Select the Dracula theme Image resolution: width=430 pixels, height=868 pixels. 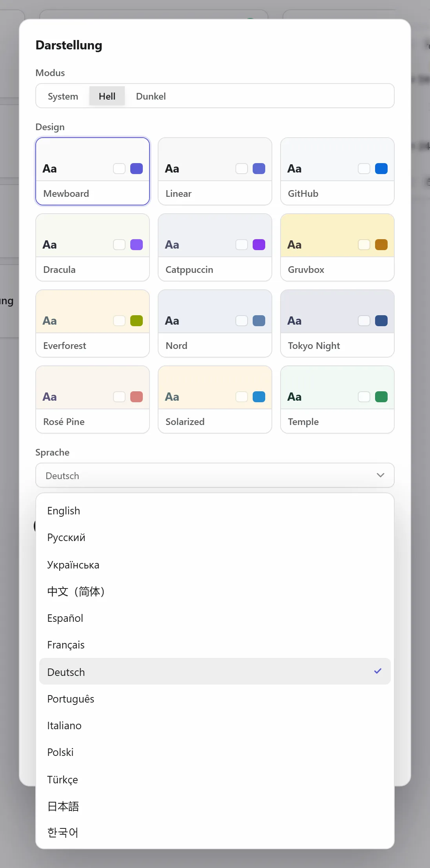[93, 247]
